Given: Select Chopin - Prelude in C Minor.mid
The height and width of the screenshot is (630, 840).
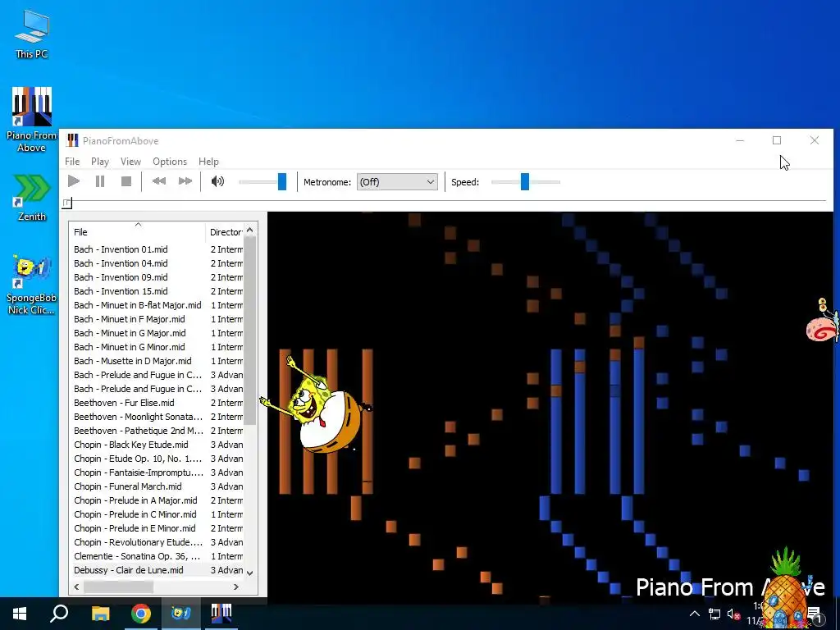Looking at the screenshot, I should [x=135, y=514].
